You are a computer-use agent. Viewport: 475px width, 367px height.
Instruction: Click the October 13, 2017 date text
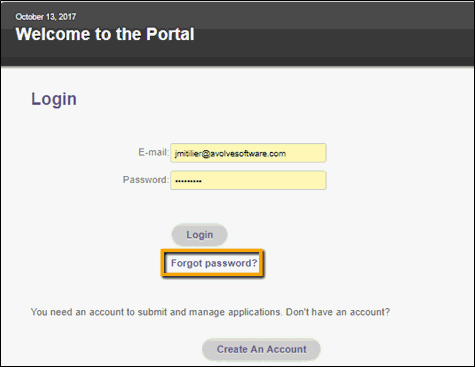(x=46, y=17)
